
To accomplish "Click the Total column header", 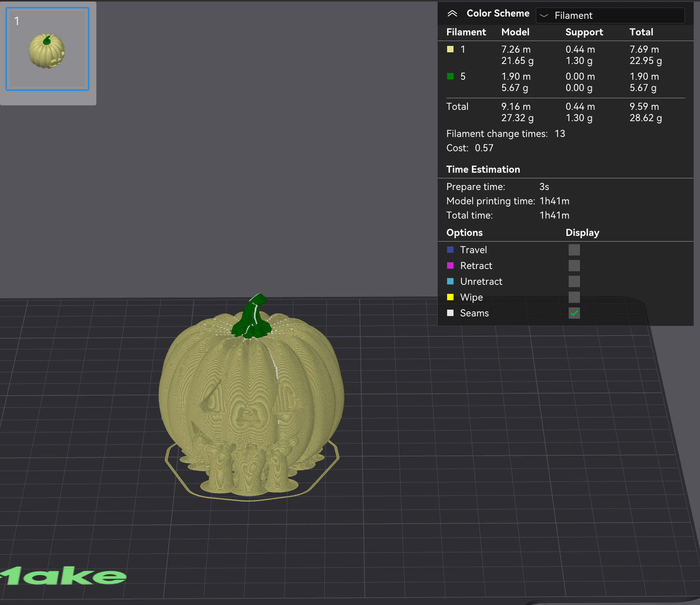I will tap(641, 32).
